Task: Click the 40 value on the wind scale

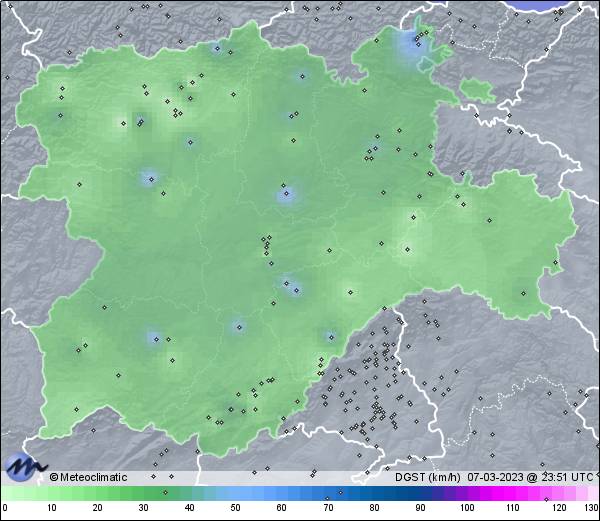Action: pos(189,508)
